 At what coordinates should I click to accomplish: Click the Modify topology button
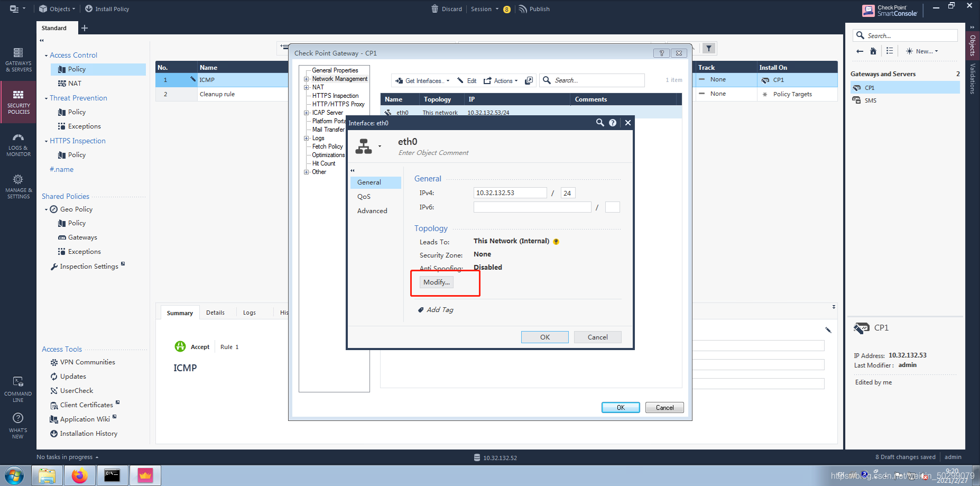(437, 282)
